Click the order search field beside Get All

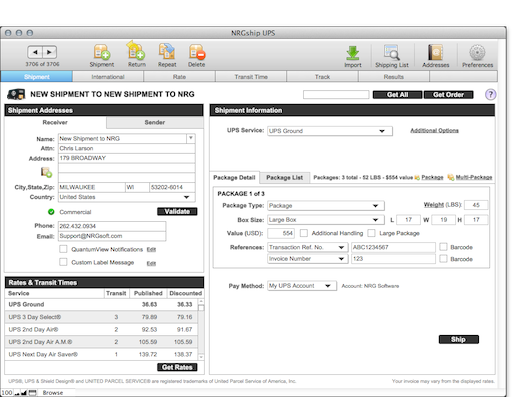tap(336, 95)
